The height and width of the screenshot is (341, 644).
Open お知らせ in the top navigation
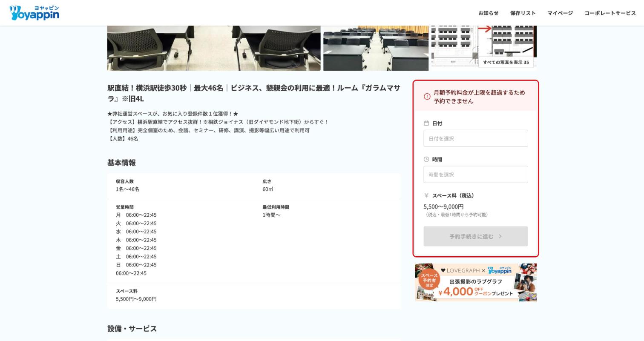(488, 13)
